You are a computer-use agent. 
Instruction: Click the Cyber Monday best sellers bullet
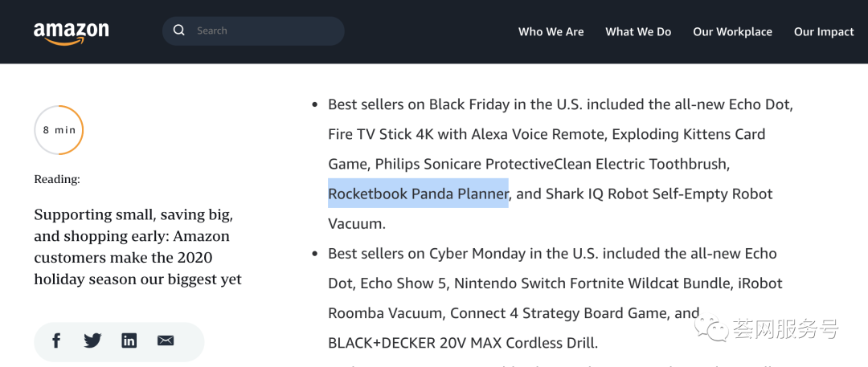click(314, 255)
